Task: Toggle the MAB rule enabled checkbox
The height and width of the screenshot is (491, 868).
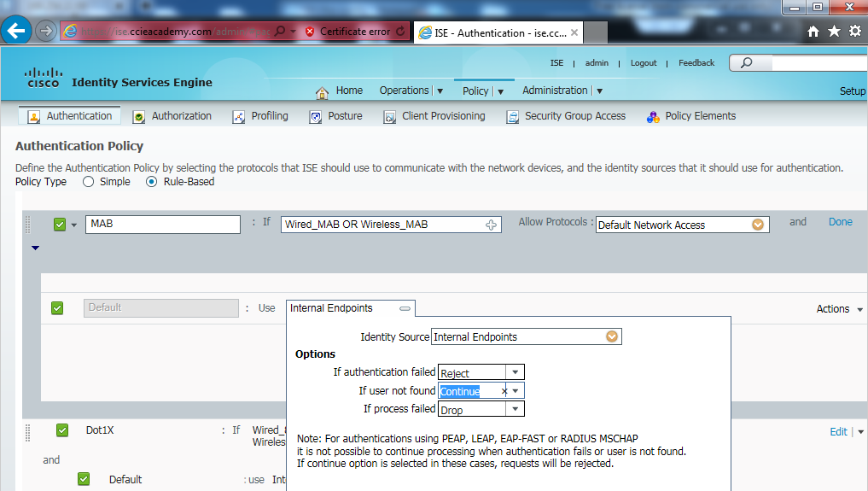Action: 60,225
